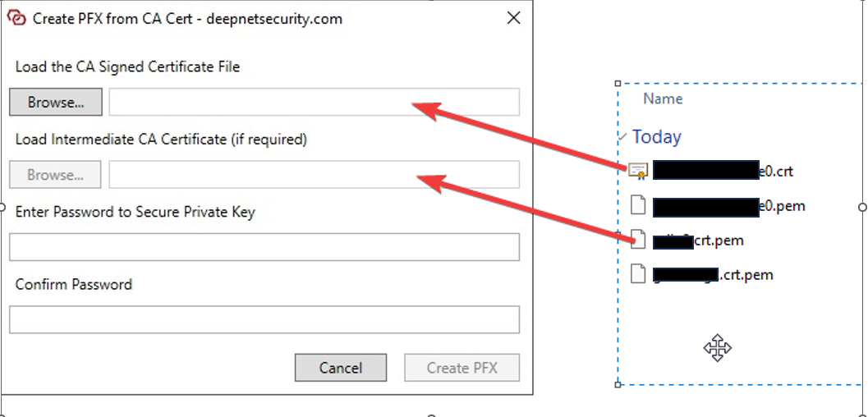Focus the CA Signed Certificate path field
This screenshot has width=868, height=417.
pos(314,103)
